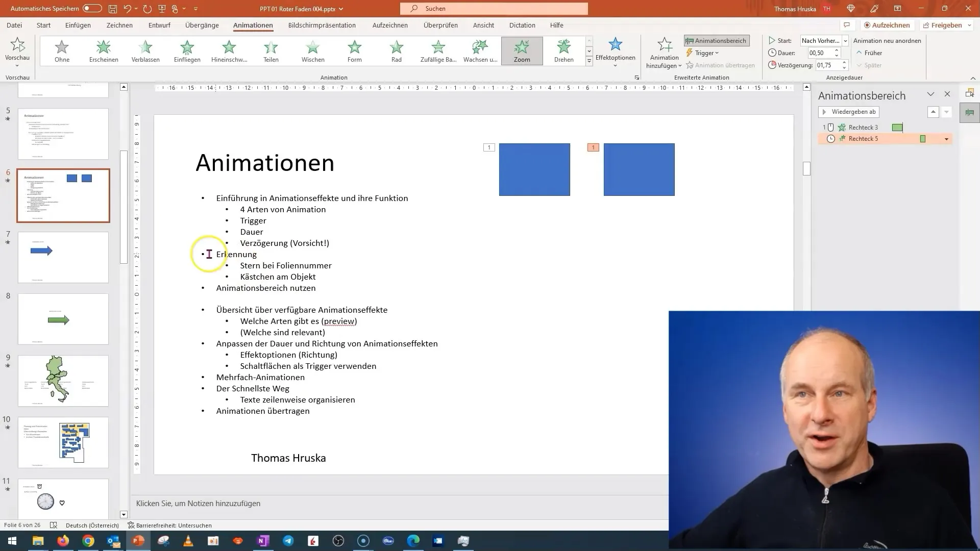Open Freigeben dropdown arrow
980x551 pixels.
pyautogui.click(x=969, y=25)
